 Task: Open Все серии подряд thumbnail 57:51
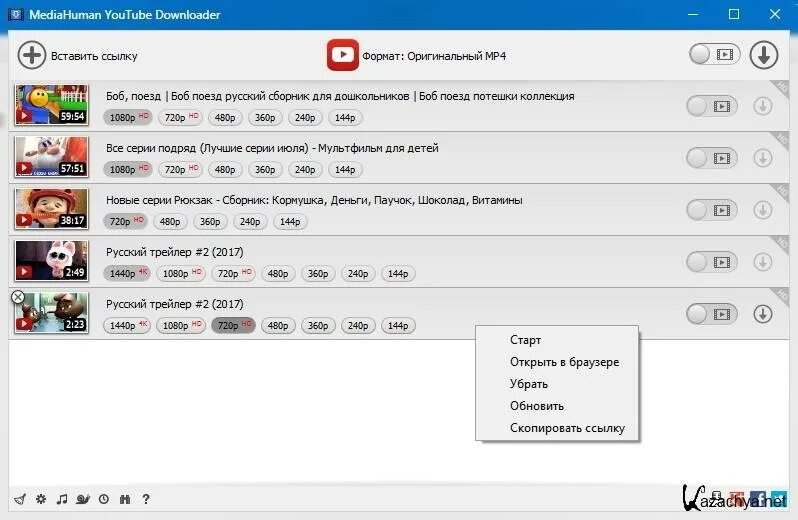51,157
